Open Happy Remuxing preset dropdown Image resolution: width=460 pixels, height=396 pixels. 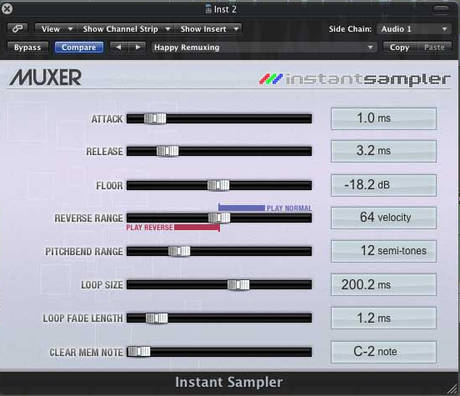tap(263, 47)
